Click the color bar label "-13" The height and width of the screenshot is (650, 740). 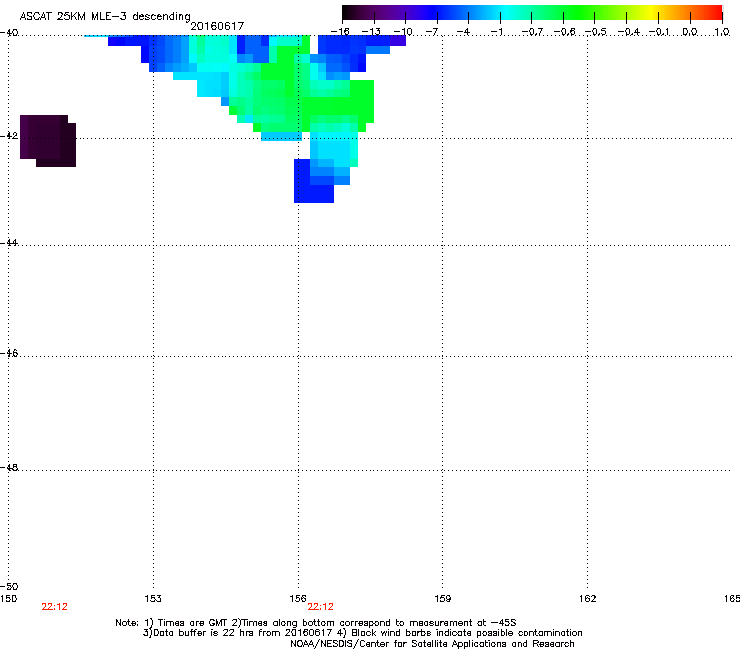(371, 32)
